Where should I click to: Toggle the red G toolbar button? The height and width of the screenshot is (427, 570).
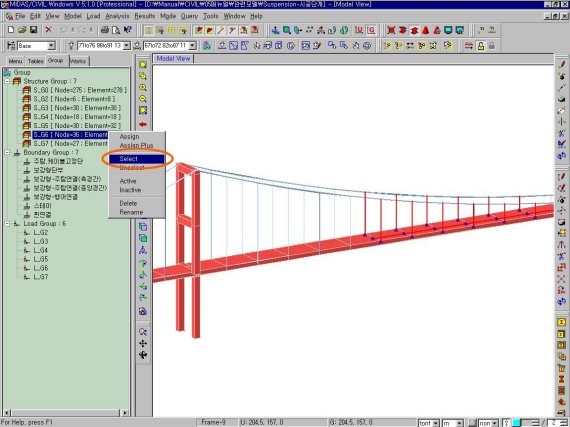pos(370,30)
